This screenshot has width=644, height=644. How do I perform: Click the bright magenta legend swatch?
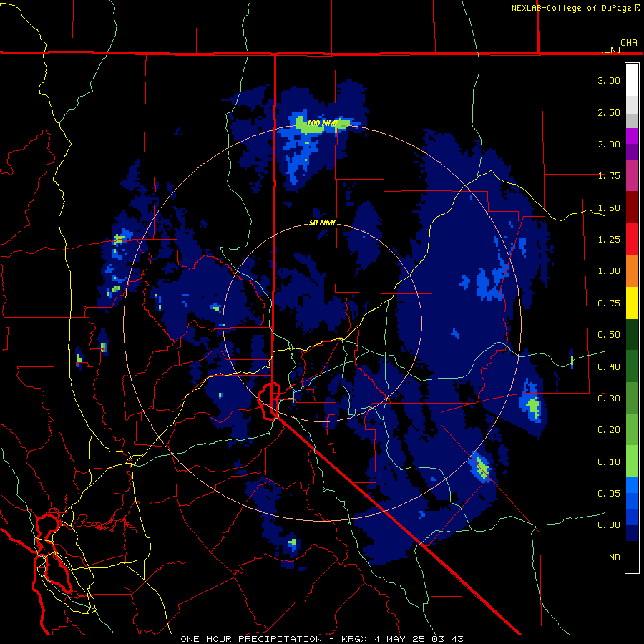632,136
